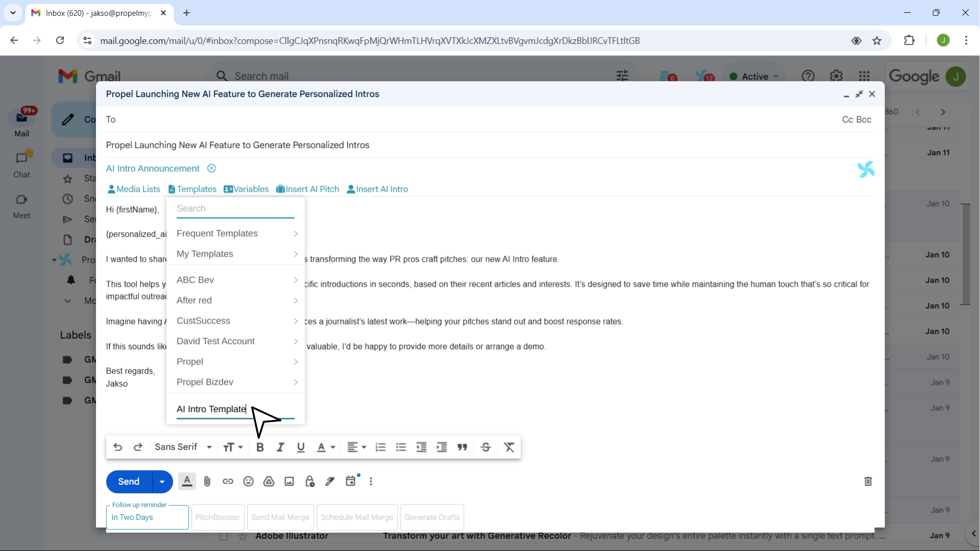Insert a signature with the pen icon

point(330,481)
